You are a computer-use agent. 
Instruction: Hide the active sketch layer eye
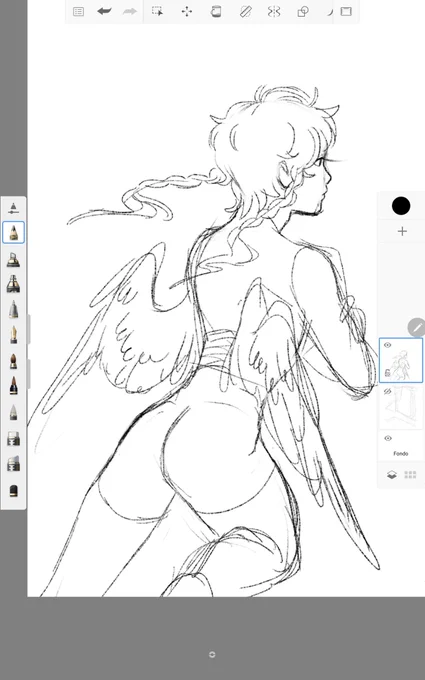click(388, 345)
